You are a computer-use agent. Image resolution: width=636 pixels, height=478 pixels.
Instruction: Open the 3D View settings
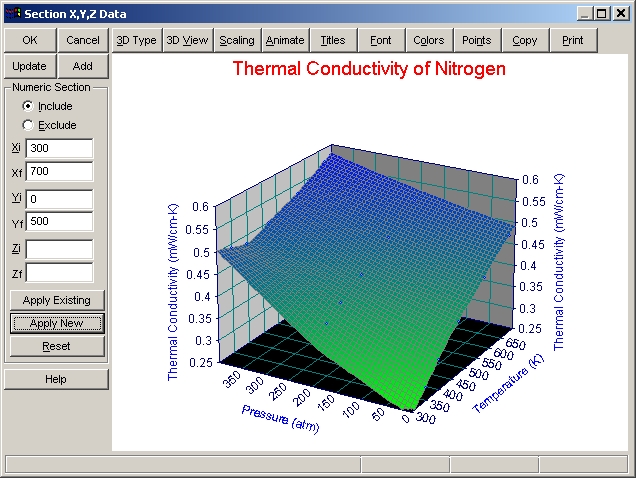[187, 40]
